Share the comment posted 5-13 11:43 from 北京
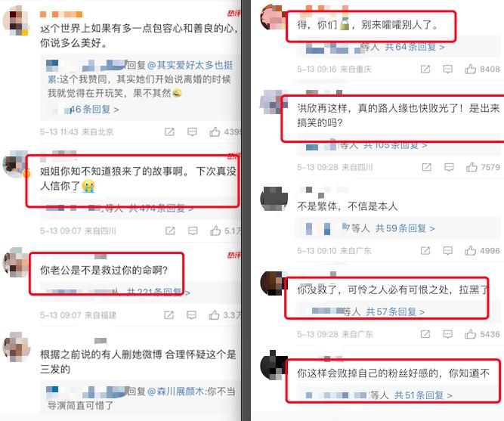504x421 pixels. coord(169,132)
